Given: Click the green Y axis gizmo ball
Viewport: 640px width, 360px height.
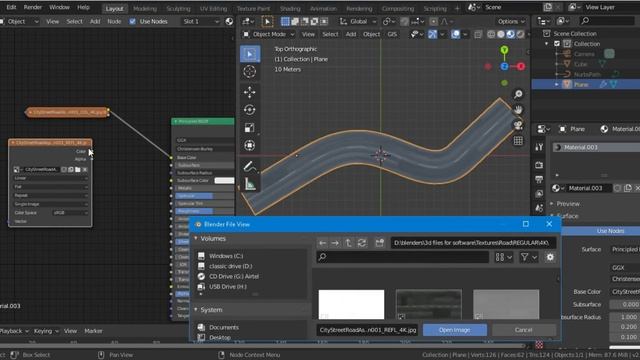Looking at the screenshot, I should pos(504,50).
